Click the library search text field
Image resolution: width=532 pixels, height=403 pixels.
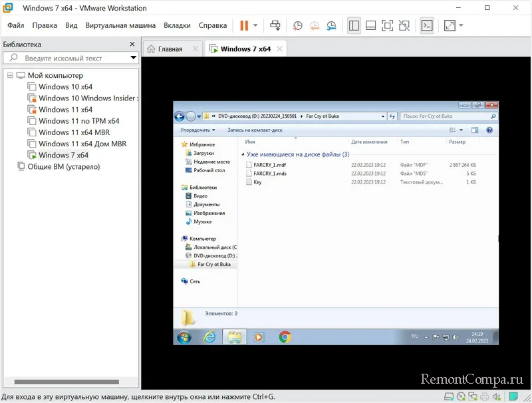click(70, 58)
